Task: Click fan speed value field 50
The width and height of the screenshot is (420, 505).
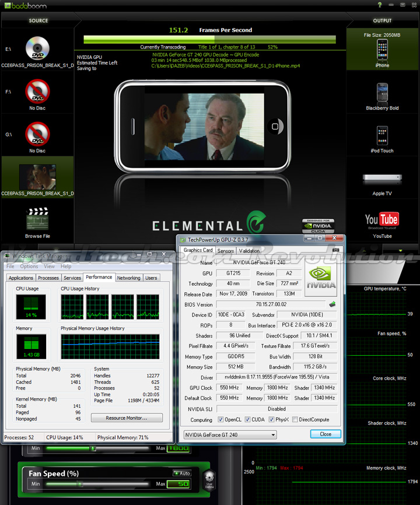Action: 178,484
